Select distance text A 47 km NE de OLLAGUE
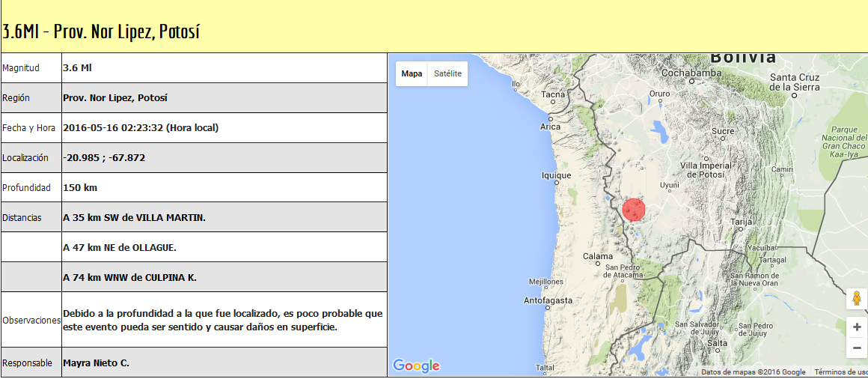The height and width of the screenshot is (379, 868). (x=120, y=248)
